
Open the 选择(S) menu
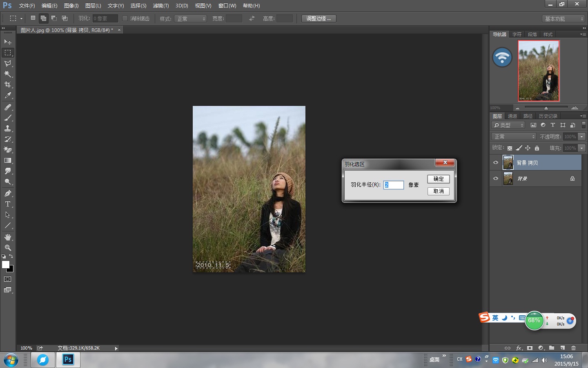(x=138, y=6)
